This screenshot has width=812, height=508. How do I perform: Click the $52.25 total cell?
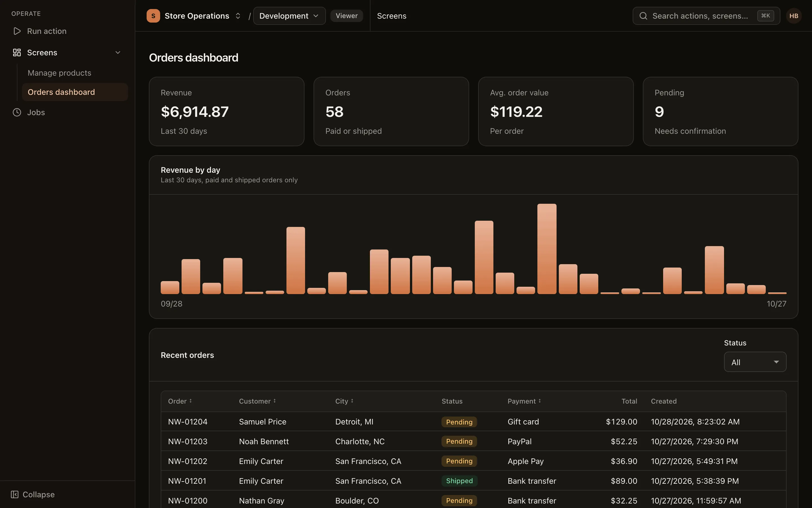click(x=624, y=441)
